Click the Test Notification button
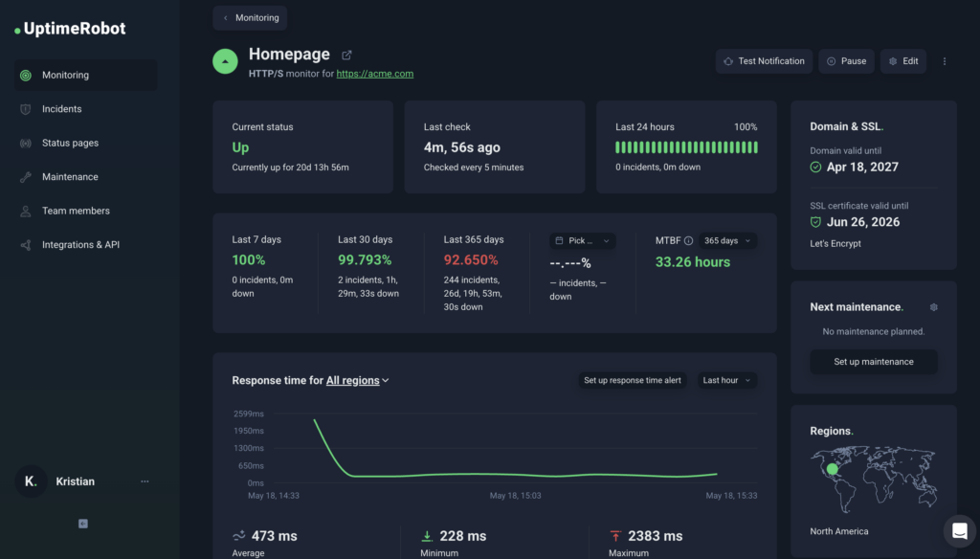The width and height of the screenshot is (980, 559). (764, 61)
